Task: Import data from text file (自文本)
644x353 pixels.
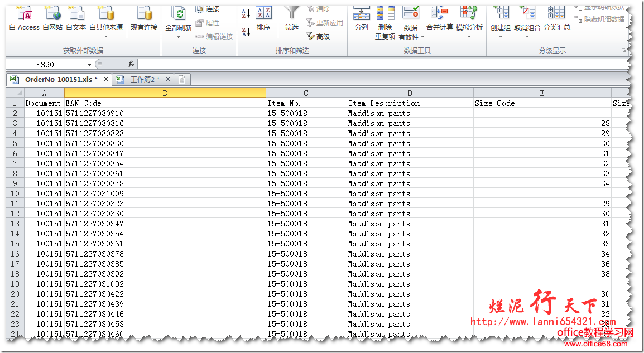Action: coord(76,18)
